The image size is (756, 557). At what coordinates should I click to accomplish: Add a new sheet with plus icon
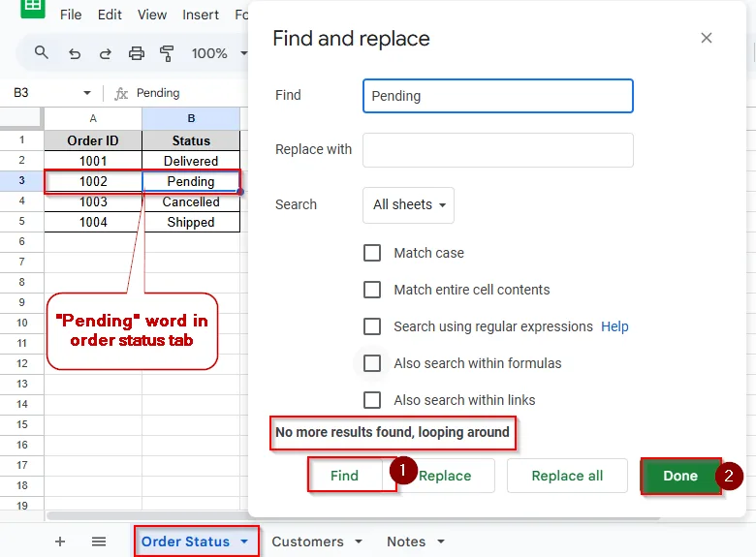click(x=60, y=542)
